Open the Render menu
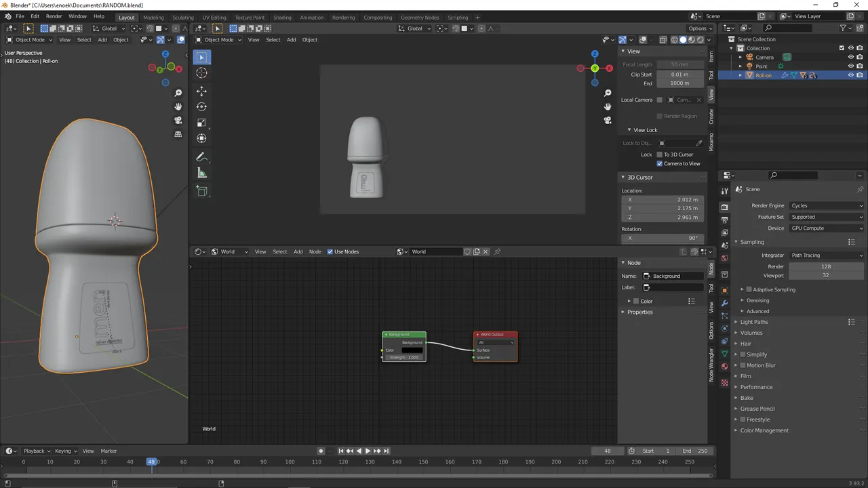The width and height of the screenshot is (868, 488). point(54,16)
